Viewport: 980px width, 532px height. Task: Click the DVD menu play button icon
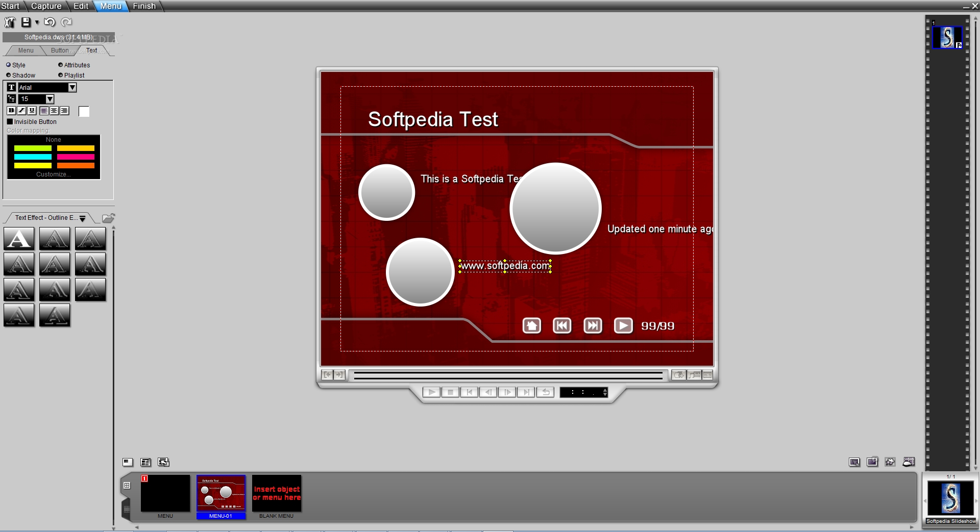pyautogui.click(x=623, y=325)
